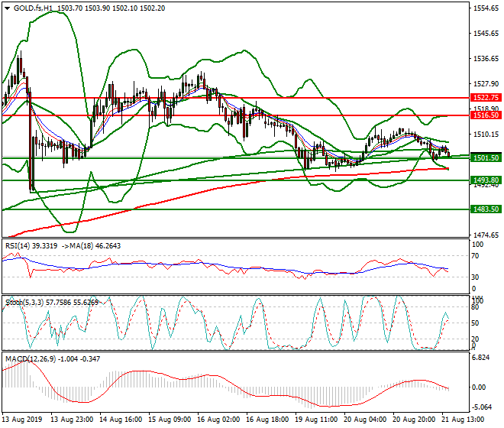Click the 20 Aug 04:00 time label
Image resolution: width=504 pixels, height=428 pixels.
[365, 420]
